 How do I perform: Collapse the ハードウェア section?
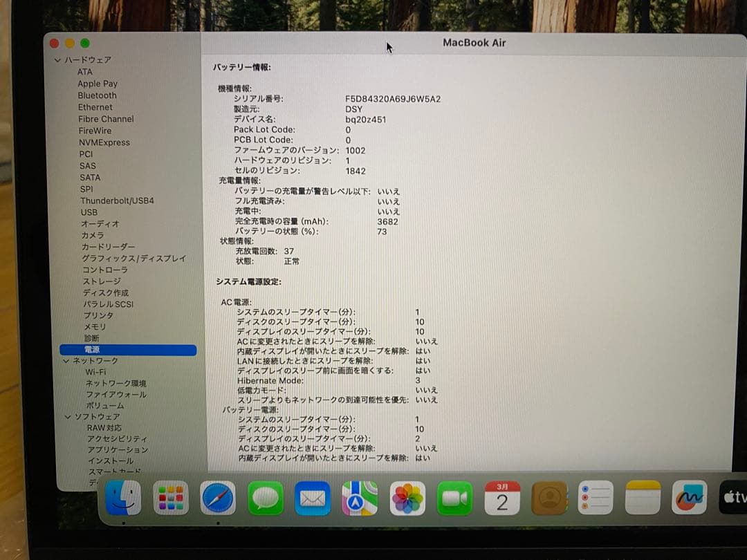click(57, 60)
